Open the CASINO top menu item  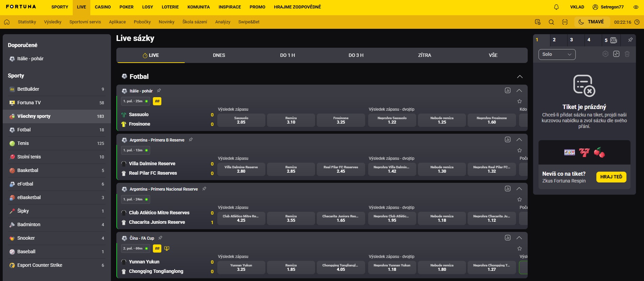103,7
